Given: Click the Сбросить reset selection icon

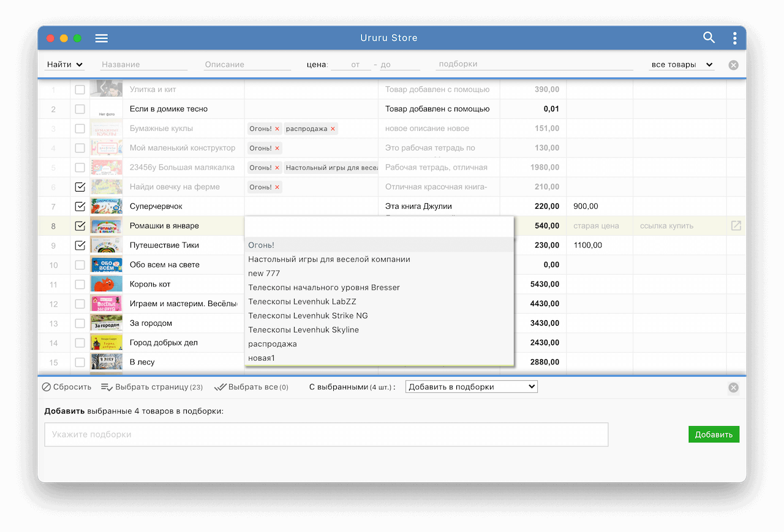Looking at the screenshot, I should coord(47,387).
